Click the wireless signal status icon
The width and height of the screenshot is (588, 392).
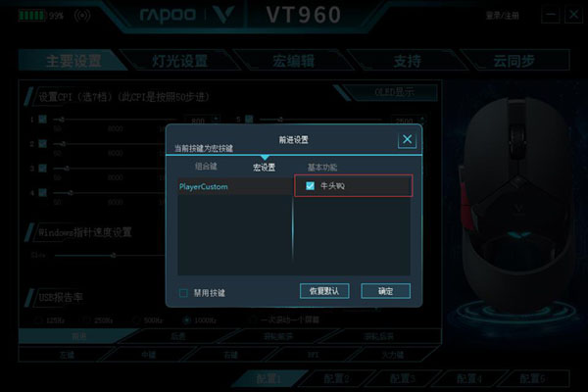[82, 16]
